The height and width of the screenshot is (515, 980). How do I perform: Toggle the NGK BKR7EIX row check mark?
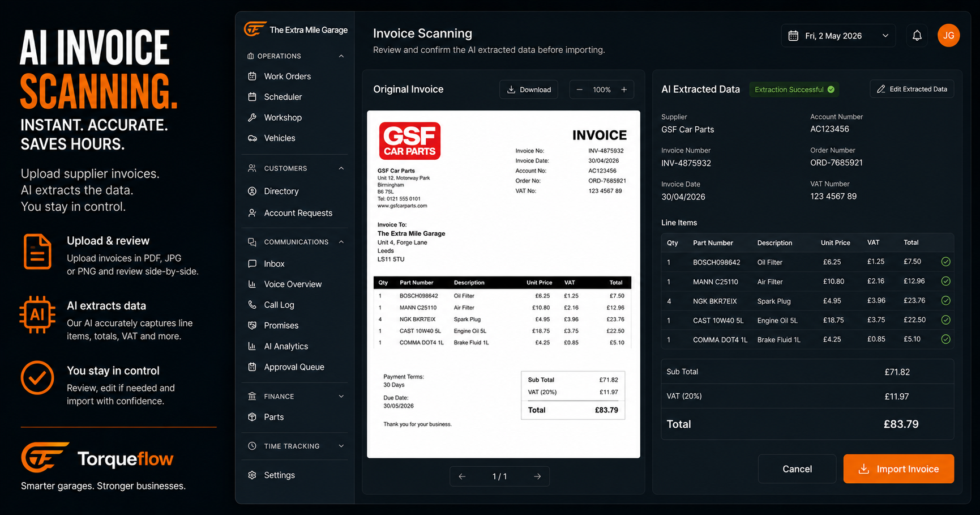click(x=945, y=300)
